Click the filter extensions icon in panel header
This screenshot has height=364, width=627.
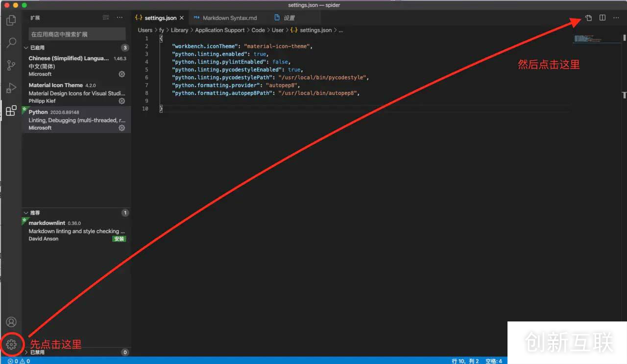(106, 17)
